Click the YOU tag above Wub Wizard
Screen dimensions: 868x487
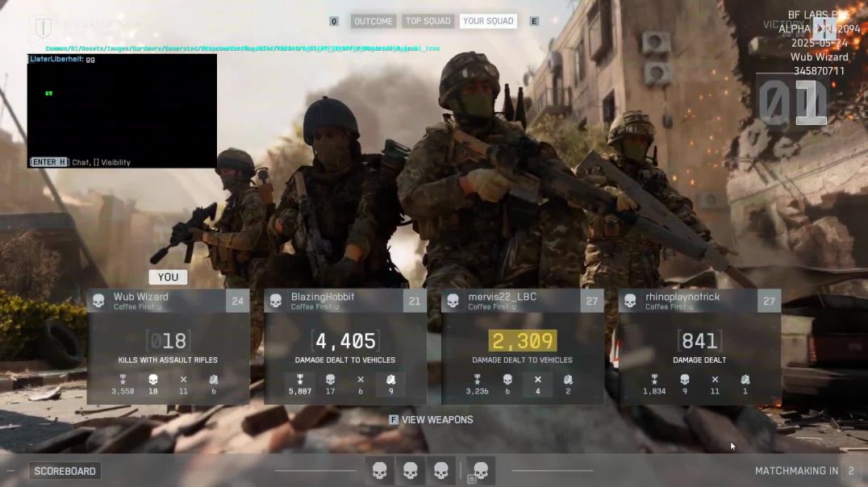pos(168,277)
